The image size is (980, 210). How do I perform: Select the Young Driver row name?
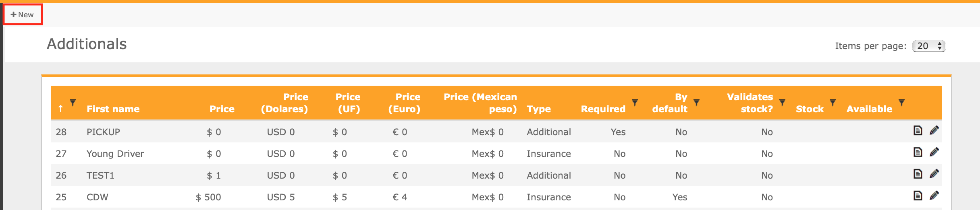coord(115,154)
